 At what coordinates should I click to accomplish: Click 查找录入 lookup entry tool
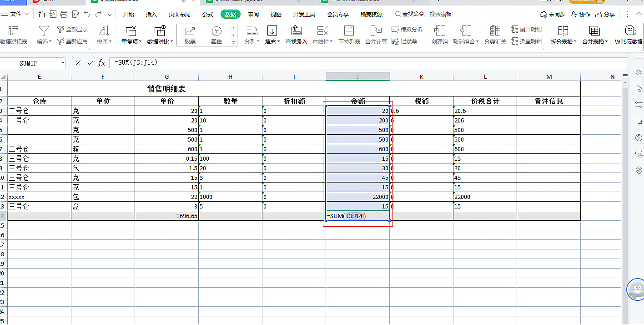(x=296, y=36)
